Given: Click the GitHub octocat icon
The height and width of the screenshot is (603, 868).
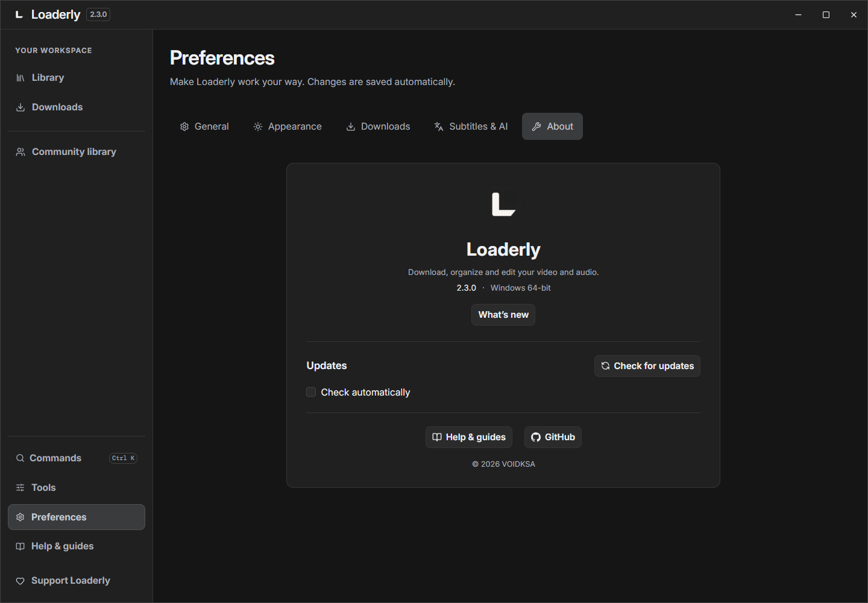Looking at the screenshot, I should (536, 437).
